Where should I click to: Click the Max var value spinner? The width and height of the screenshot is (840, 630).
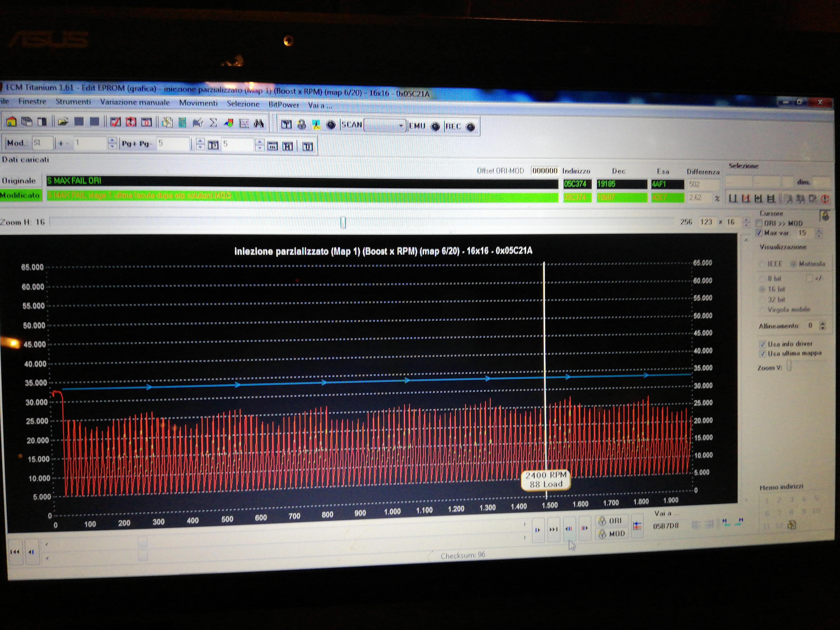click(x=819, y=233)
